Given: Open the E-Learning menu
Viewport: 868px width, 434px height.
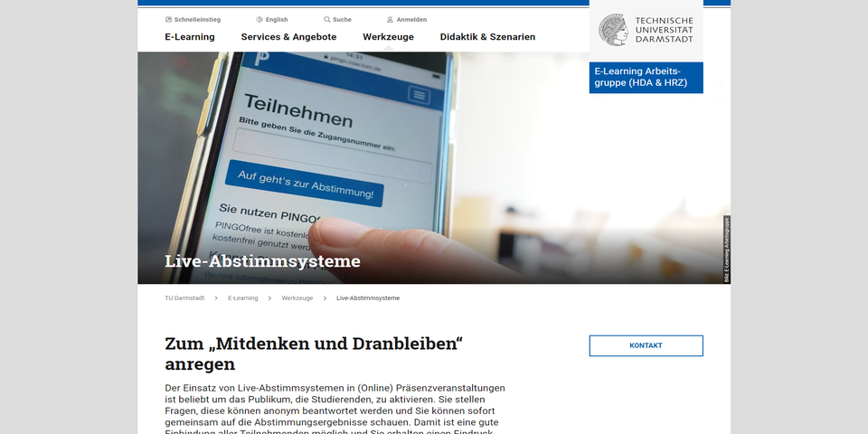Looking at the screenshot, I should 190,36.
